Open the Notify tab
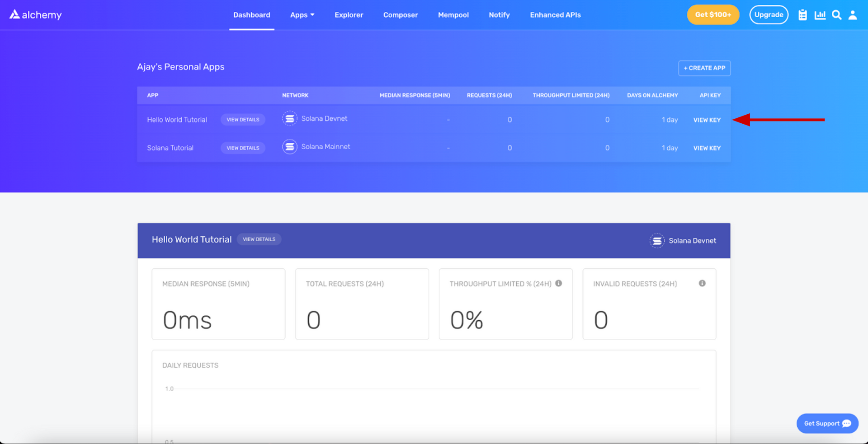Screen dimensions: 868x444 click(x=499, y=15)
